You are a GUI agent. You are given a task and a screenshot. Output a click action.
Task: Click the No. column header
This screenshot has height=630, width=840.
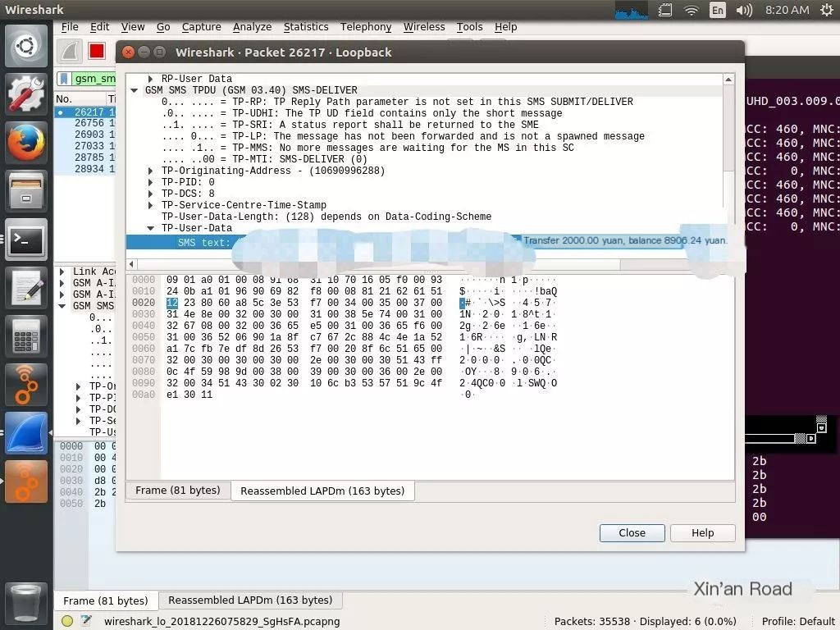(80, 99)
